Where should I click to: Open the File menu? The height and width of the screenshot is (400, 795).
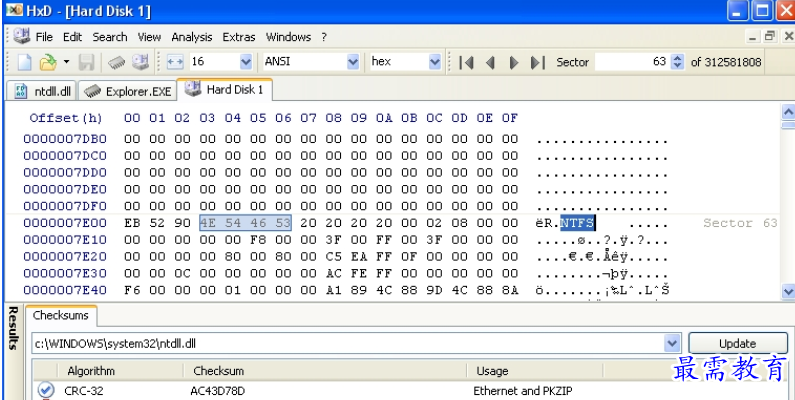[44, 37]
